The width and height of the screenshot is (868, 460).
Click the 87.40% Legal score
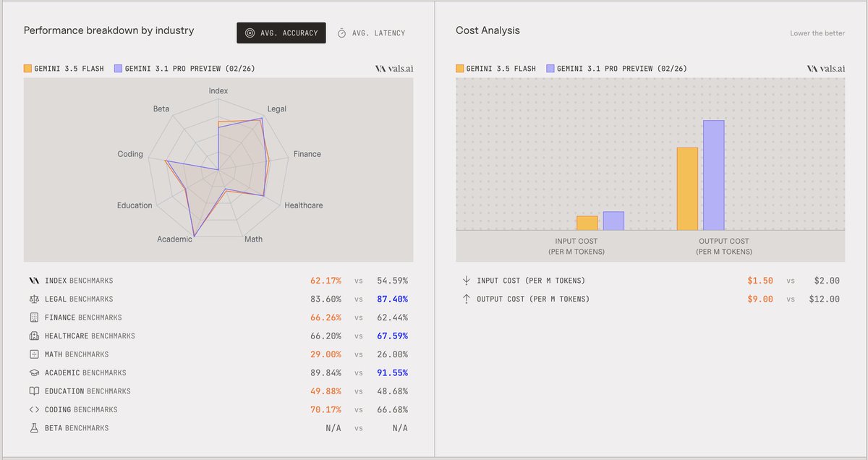[392, 299]
